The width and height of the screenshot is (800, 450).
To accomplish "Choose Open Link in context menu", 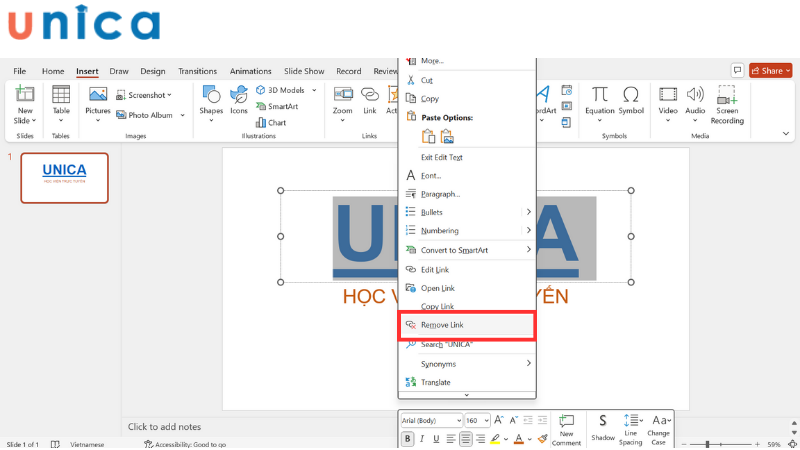I will (467, 288).
